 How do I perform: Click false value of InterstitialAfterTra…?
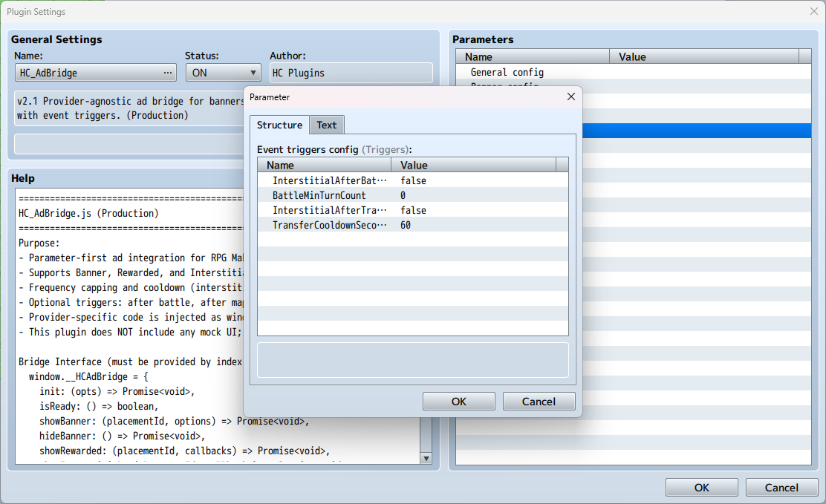click(x=413, y=210)
